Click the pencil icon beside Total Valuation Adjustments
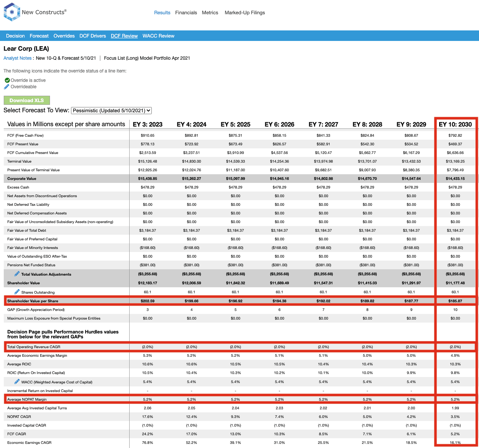Viewport: 479px width, 448px height. pyautogui.click(x=17, y=274)
